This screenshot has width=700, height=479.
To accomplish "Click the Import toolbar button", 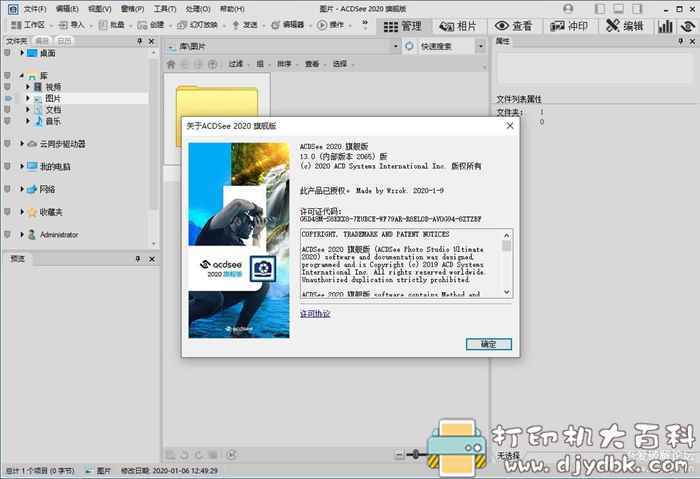I will coord(71,25).
